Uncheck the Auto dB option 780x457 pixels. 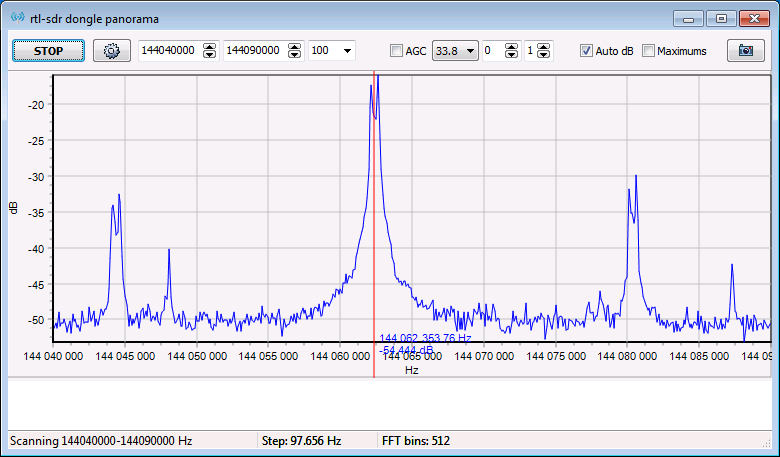tap(586, 51)
